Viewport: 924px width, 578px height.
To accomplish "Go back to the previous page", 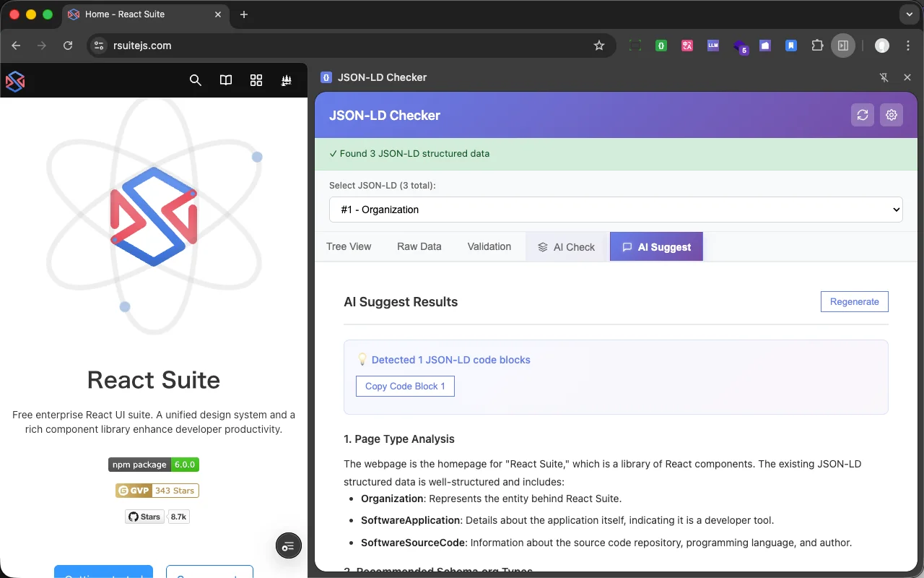I will point(16,46).
